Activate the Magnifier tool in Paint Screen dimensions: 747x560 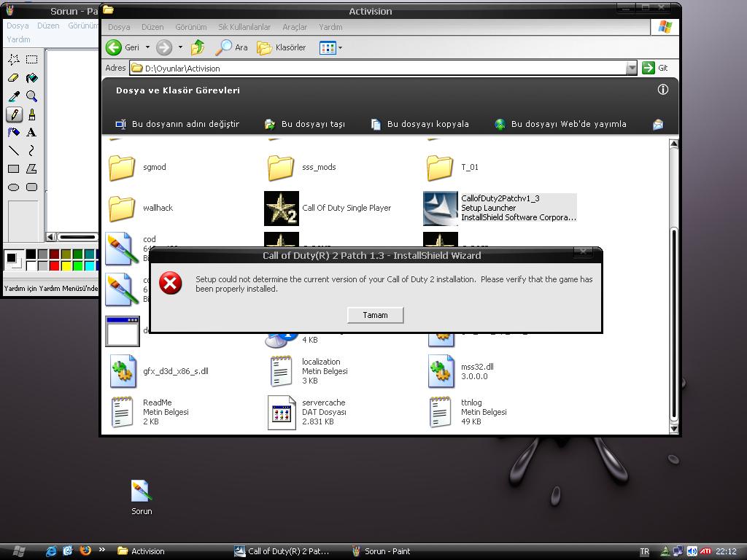[32, 96]
